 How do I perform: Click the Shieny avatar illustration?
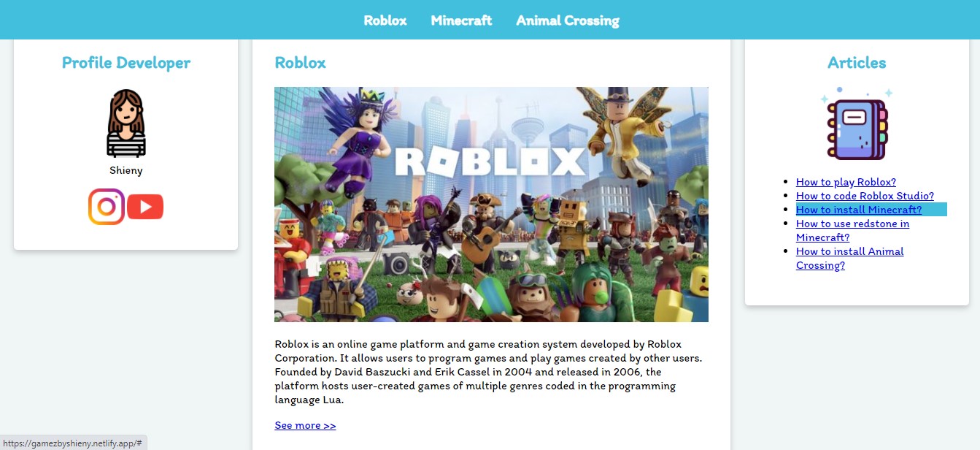click(x=126, y=123)
